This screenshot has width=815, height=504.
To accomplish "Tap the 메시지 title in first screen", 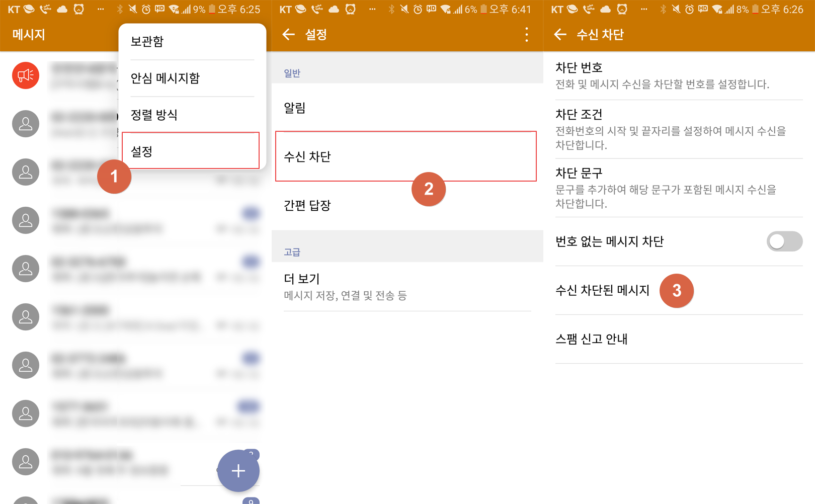I will [29, 34].
